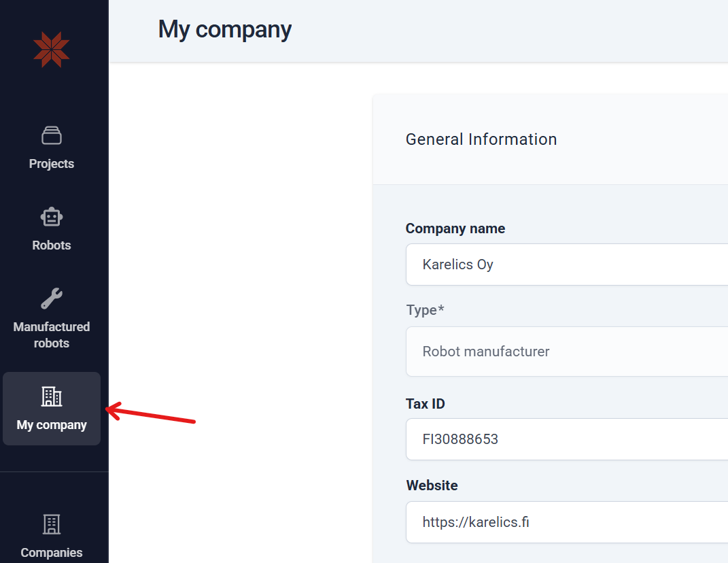Image resolution: width=728 pixels, height=563 pixels.
Task: Select the Projects drawer icon
Action: pyautogui.click(x=52, y=135)
